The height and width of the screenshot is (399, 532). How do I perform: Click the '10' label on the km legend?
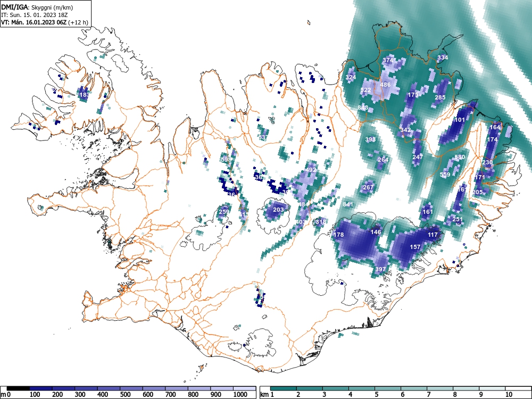pos(509,394)
